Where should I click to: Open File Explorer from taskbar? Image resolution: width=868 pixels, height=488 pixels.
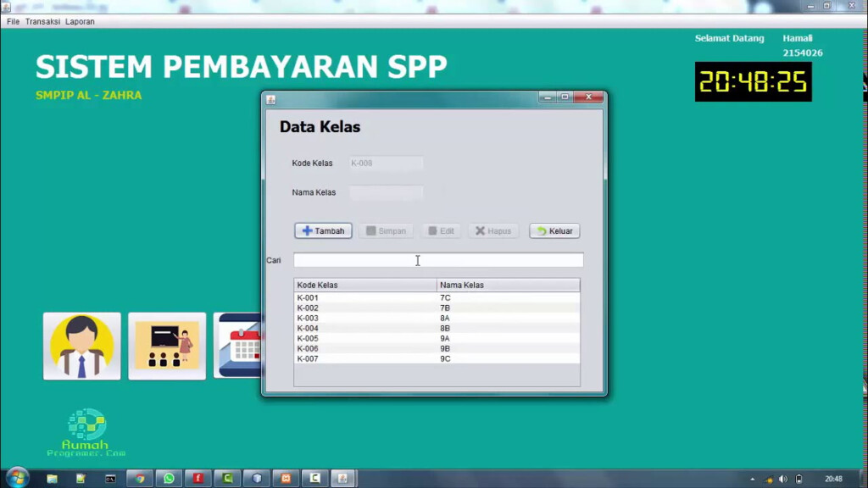click(x=52, y=479)
